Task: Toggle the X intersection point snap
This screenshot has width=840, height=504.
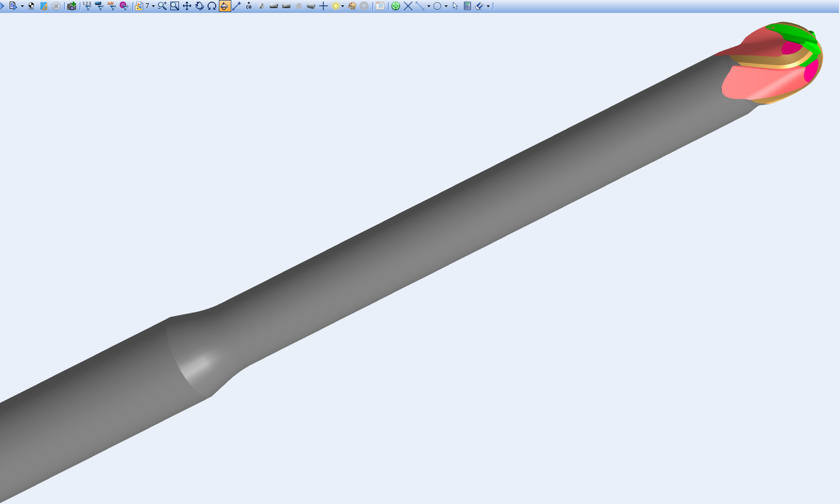Action: click(x=408, y=6)
